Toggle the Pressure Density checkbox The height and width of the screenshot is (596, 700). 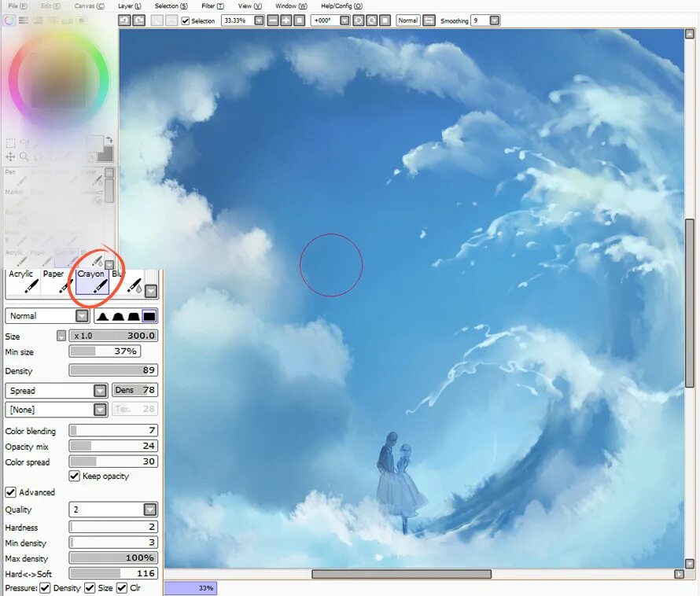(x=45, y=588)
